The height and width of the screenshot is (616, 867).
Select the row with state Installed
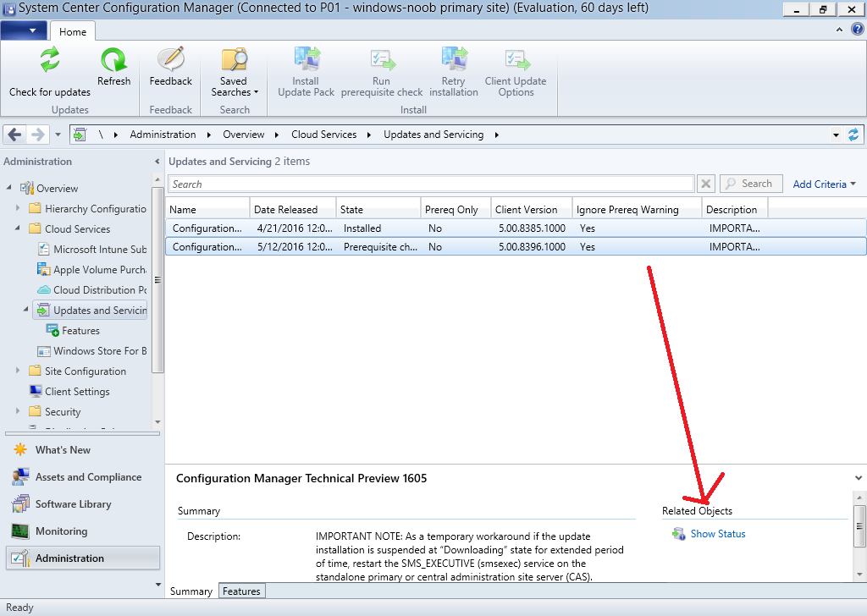516,228
